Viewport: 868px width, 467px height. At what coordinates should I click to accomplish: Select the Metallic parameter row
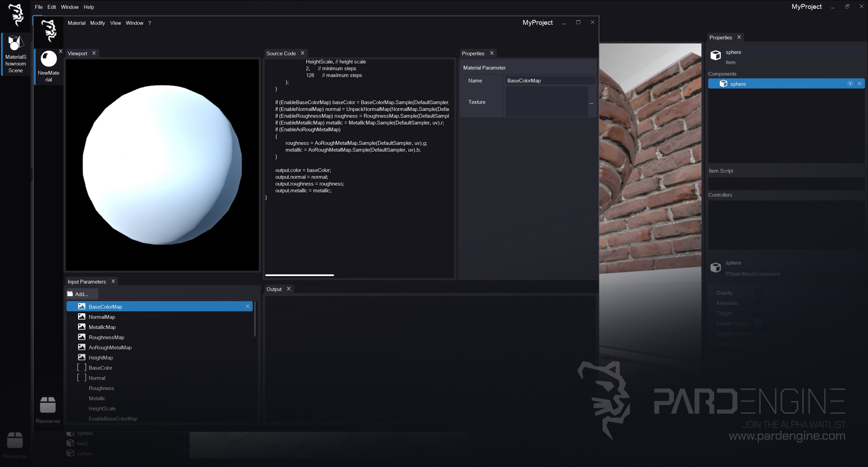click(159, 398)
